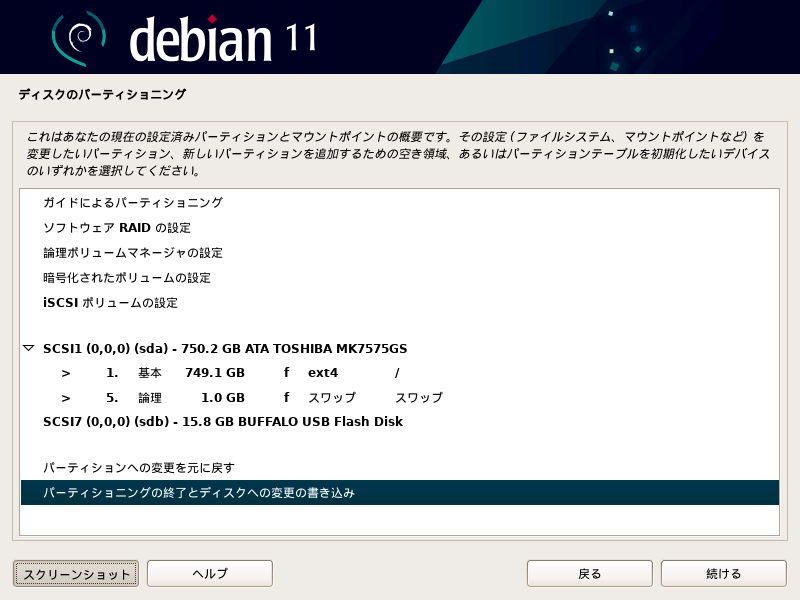This screenshot has width=800, height=600.
Task: Select partition 5 swap 1.0 GB row
Action: [x=400, y=397]
